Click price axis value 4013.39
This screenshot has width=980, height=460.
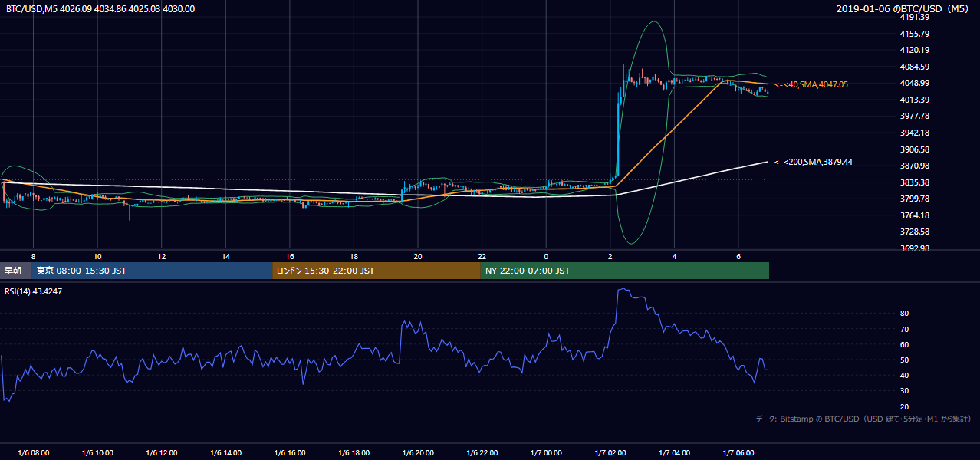pyautogui.click(x=914, y=100)
